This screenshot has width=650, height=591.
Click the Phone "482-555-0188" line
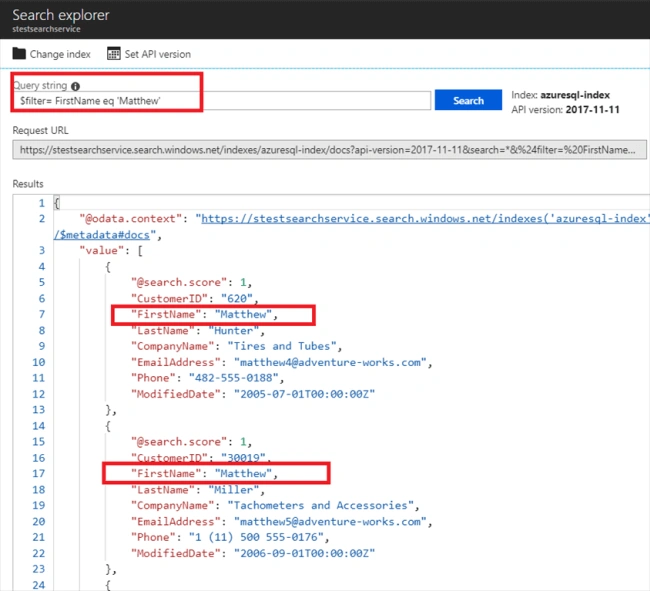pyautogui.click(x=207, y=378)
